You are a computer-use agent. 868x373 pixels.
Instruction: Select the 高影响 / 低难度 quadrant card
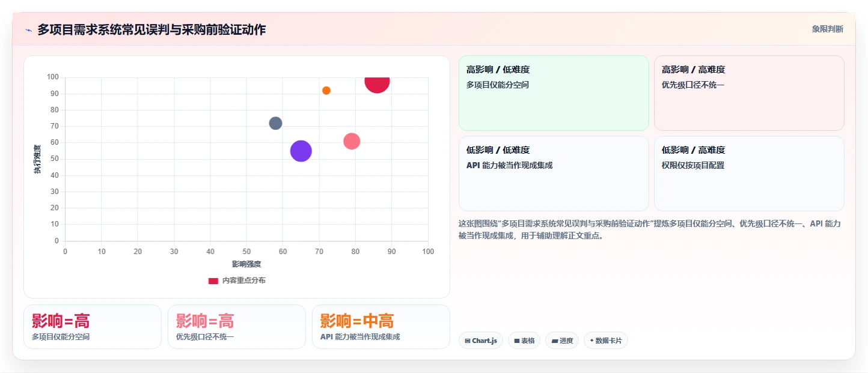[x=554, y=93]
